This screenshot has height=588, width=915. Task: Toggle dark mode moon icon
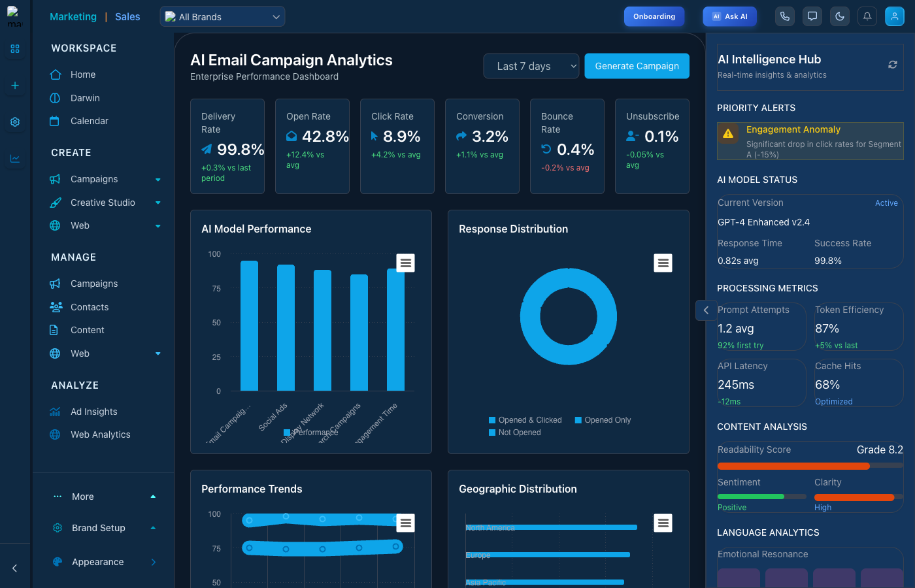(x=840, y=16)
